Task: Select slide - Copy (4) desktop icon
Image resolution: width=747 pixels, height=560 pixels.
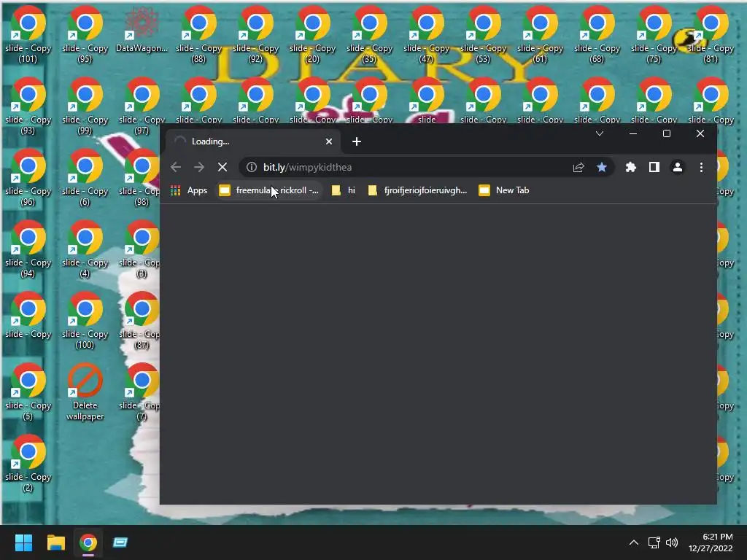Action: [x=85, y=249]
